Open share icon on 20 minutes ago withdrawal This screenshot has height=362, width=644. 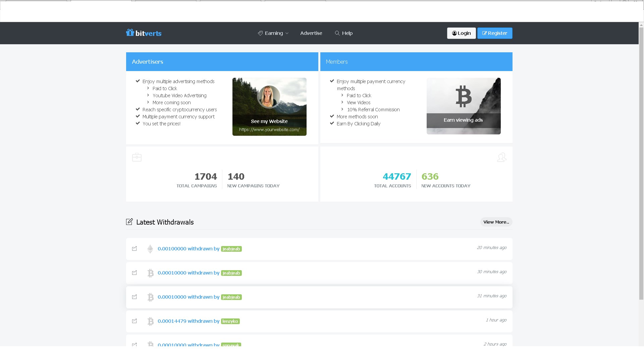click(x=135, y=249)
